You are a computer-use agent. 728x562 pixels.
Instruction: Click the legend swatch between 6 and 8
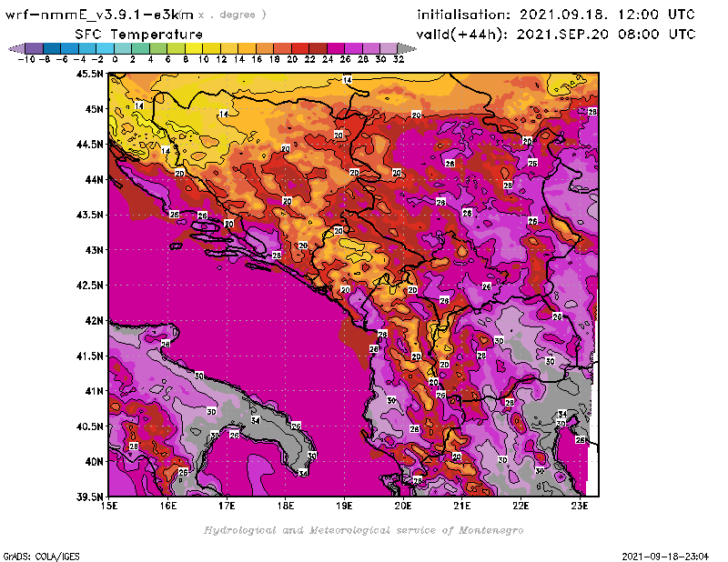pyautogui.click(x=176, y=48)
